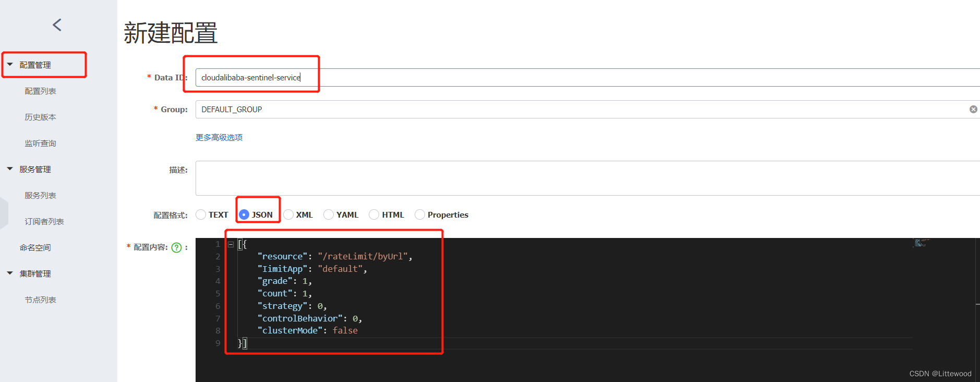Select XML configuration format
The image size is (980, 382).
288,214
